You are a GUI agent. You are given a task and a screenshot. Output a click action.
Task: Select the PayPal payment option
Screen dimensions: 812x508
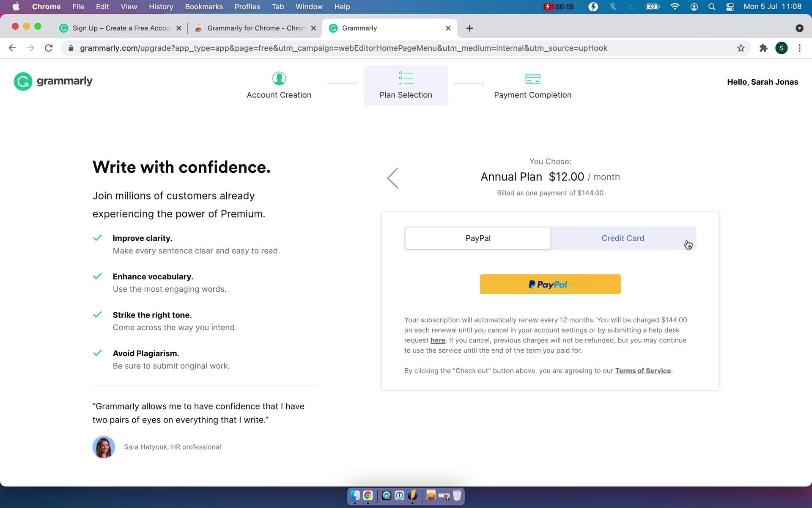[x=478, y=238]
